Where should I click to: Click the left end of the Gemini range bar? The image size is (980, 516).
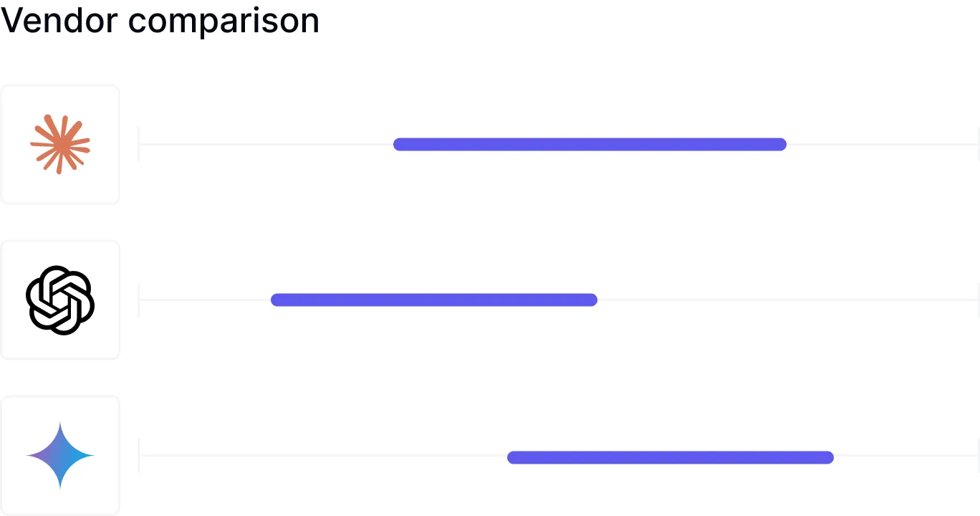pos(512,457)
